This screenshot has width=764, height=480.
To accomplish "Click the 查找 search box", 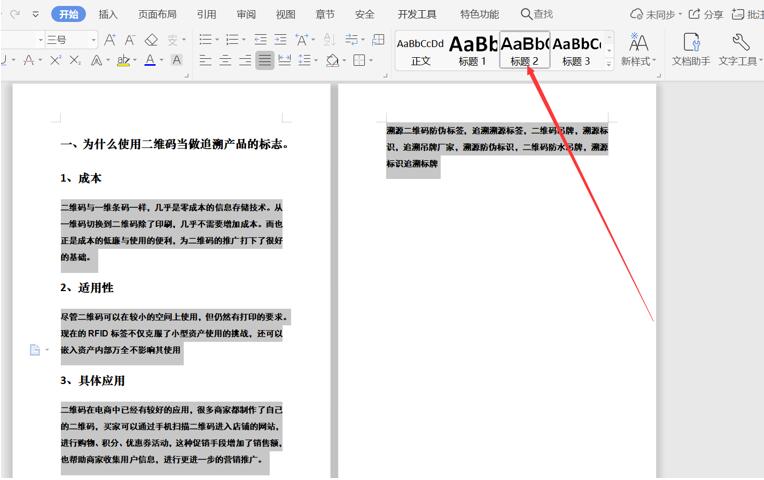I will click(x=537, y=14).
